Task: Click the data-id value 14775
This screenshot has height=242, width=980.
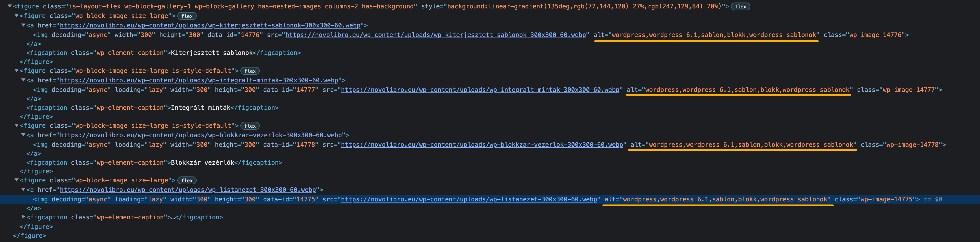Action: click(306, 199)
